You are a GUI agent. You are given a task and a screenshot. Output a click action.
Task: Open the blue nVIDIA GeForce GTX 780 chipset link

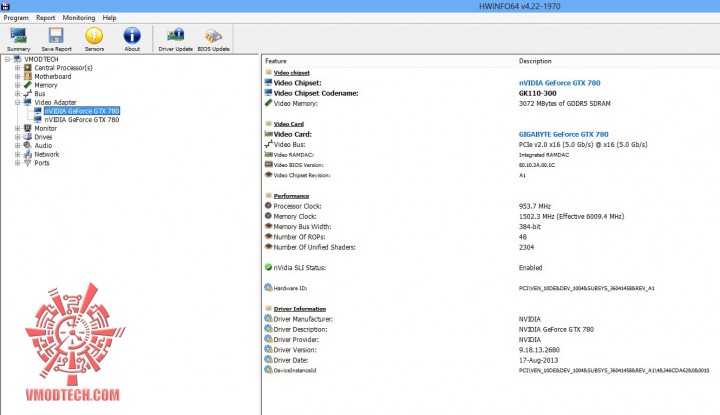coord(559,83)
